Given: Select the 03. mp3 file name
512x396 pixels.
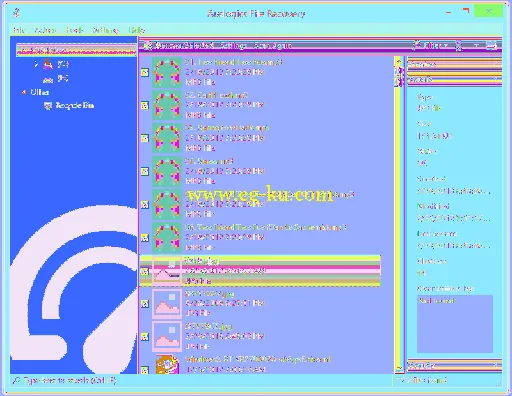Looking at the screenshot, I should click(227, 128).
